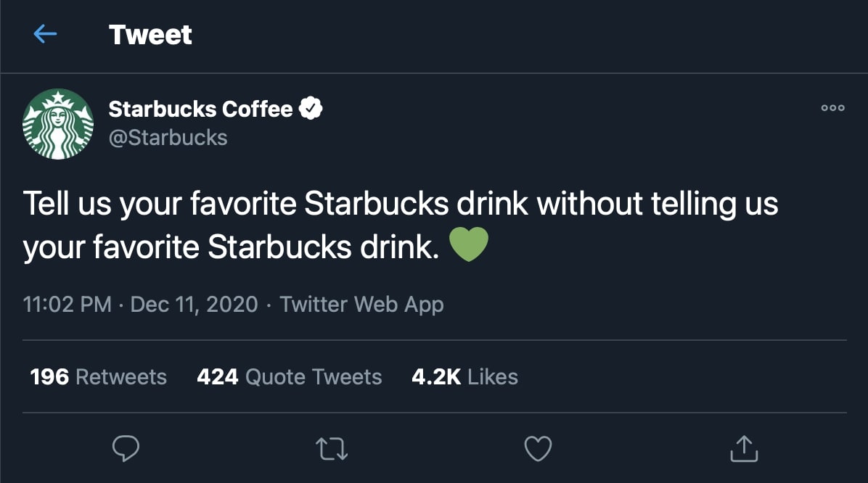Click the green heart emoji in tweet
The width and height of the screenshot is (868, 483).
coord(469,247)
